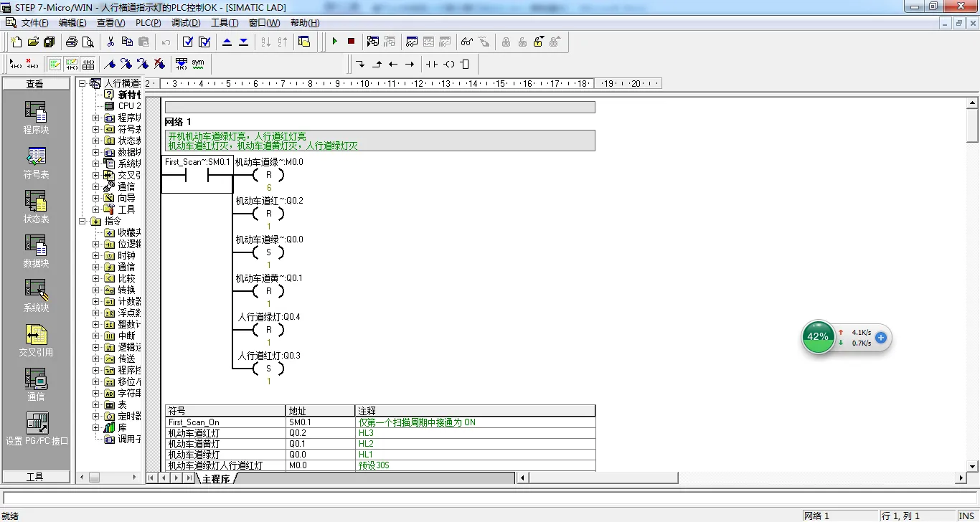Image resolution: width=980 pixels, height=522 pixels.
Task: Expand the 位逻辑 instruction folder
Action: (x=96, y=244)
